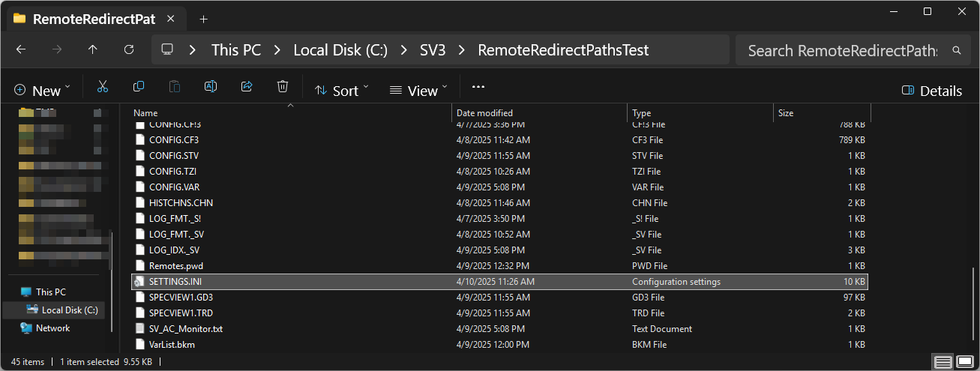Toggle the Details pane
Screen dimensions: 980x371
coord(931,91)
